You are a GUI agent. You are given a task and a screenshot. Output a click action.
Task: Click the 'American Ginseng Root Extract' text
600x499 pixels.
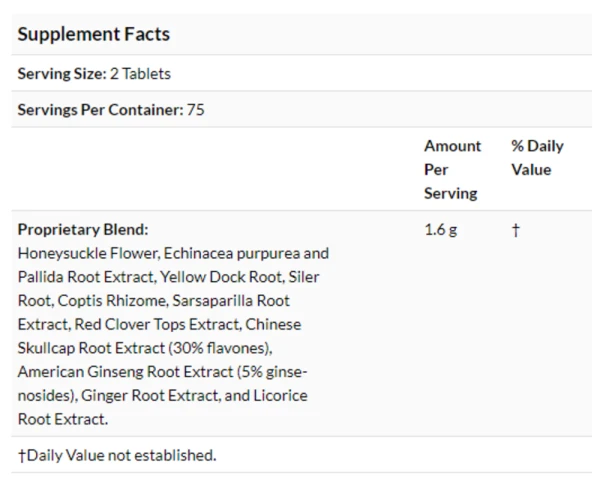(125, 372)
